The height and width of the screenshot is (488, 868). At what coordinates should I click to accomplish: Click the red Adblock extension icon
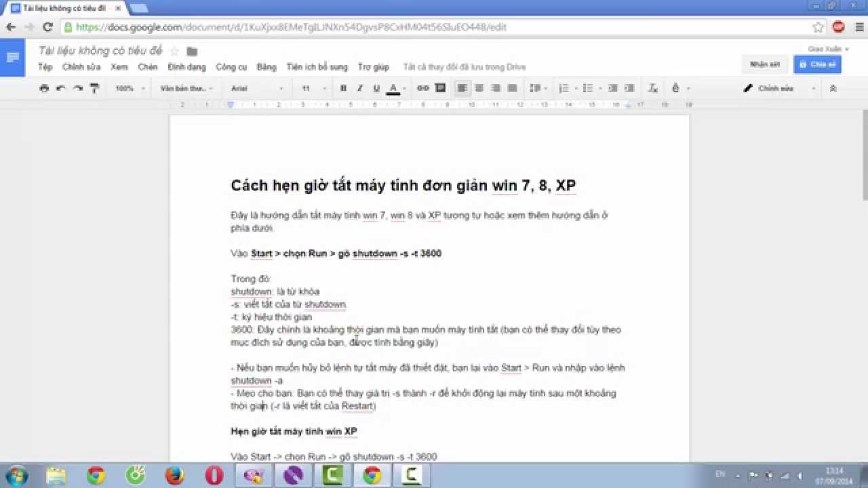coord(838,27)
